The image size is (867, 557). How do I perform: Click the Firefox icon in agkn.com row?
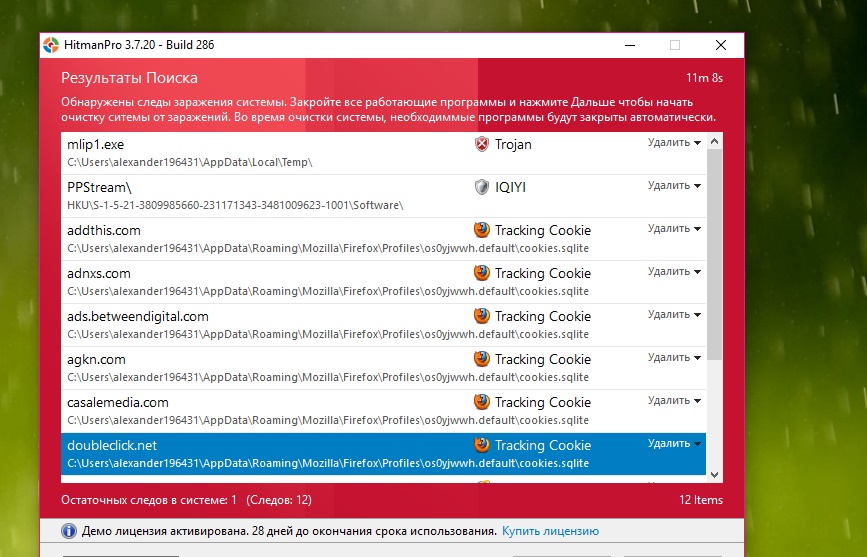click(x=482, y=359)
